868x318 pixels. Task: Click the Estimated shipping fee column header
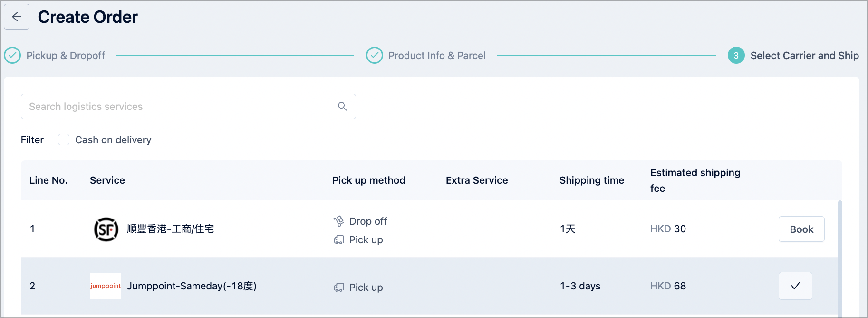pos(695,180)
